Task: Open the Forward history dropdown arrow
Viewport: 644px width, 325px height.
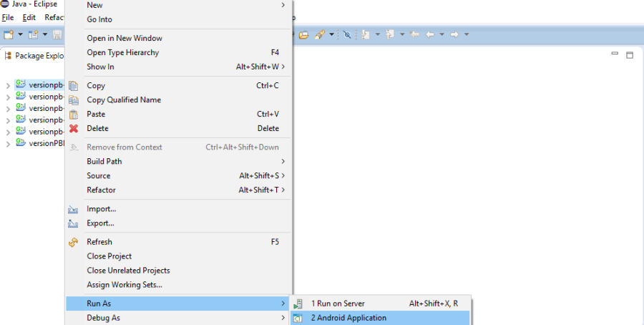Action: (467, 34)
